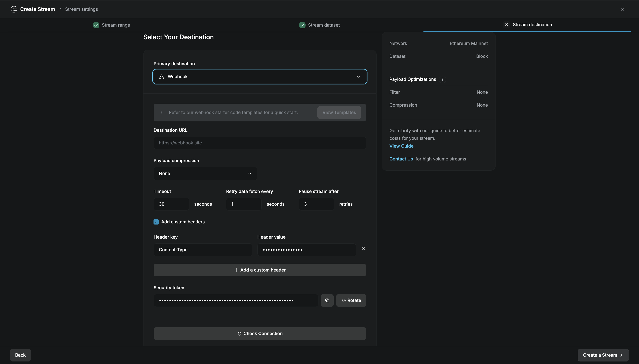
Task: Go Back to previous step
Action: click(x=20, y=355)
